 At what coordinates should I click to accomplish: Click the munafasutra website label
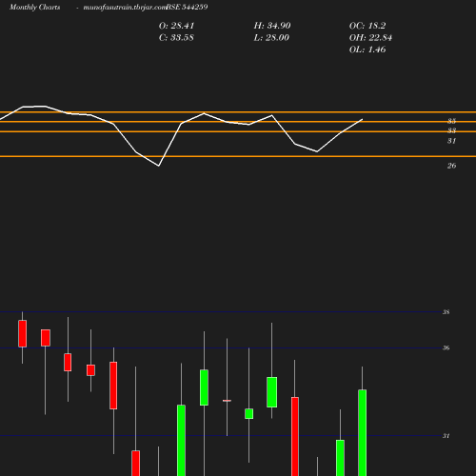tap(125, 8)
